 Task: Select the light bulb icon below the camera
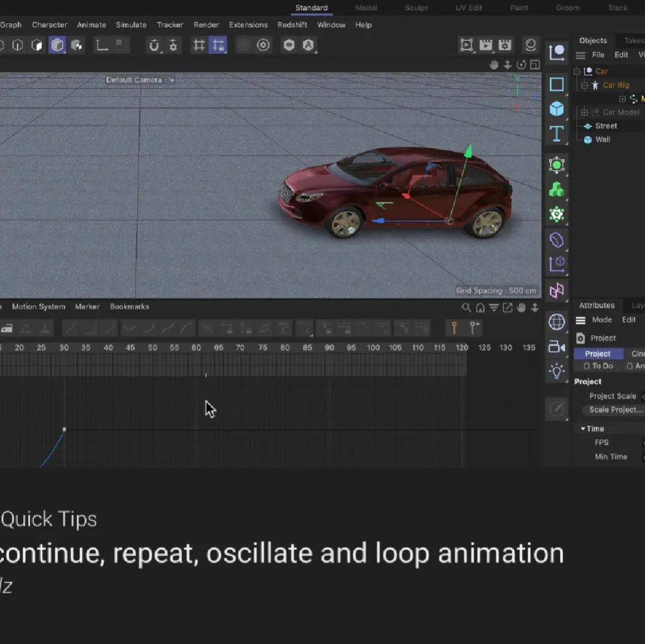[557, 371]
